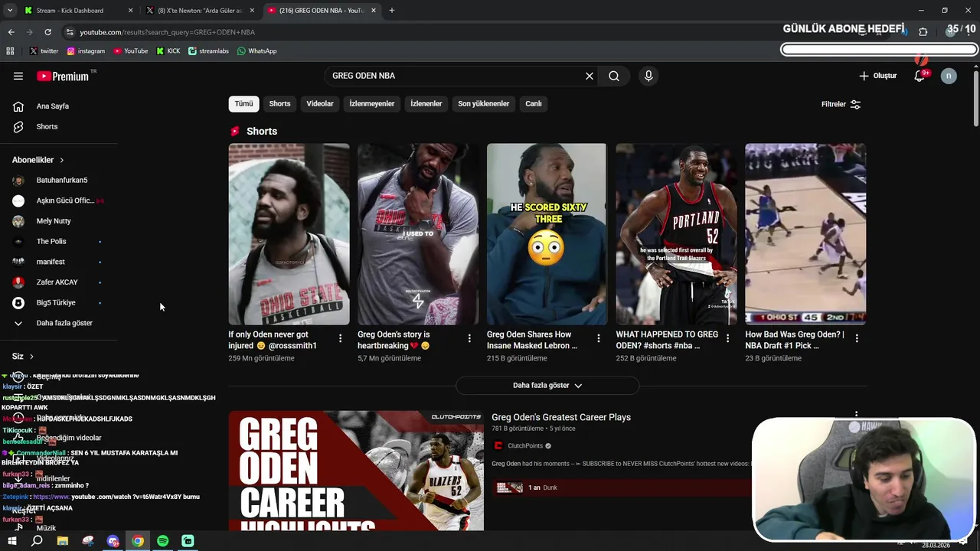Select the Videolar filter chip
The image size is (980, 551).
pos(320,103)
